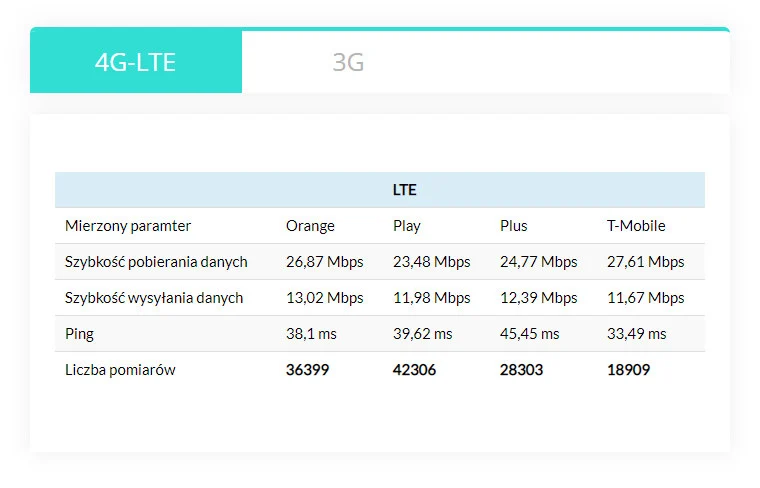
Task: Click the Szybkość wysyłania danych row label
Action: 154,298
